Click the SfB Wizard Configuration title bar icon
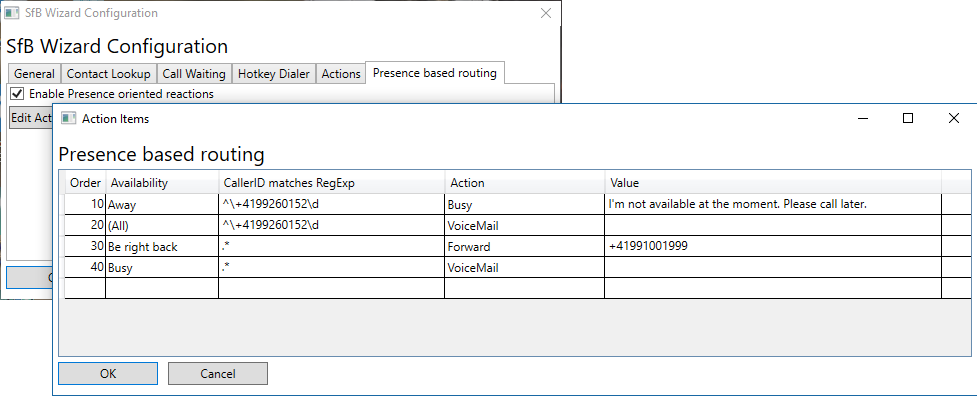Image resolution: width=977 pixels, height=396 pixels. (x=11, y=12)
